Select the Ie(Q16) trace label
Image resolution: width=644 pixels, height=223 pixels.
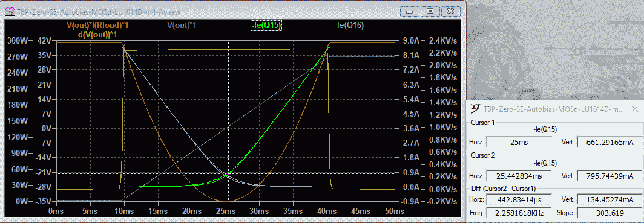click(350, 25)
